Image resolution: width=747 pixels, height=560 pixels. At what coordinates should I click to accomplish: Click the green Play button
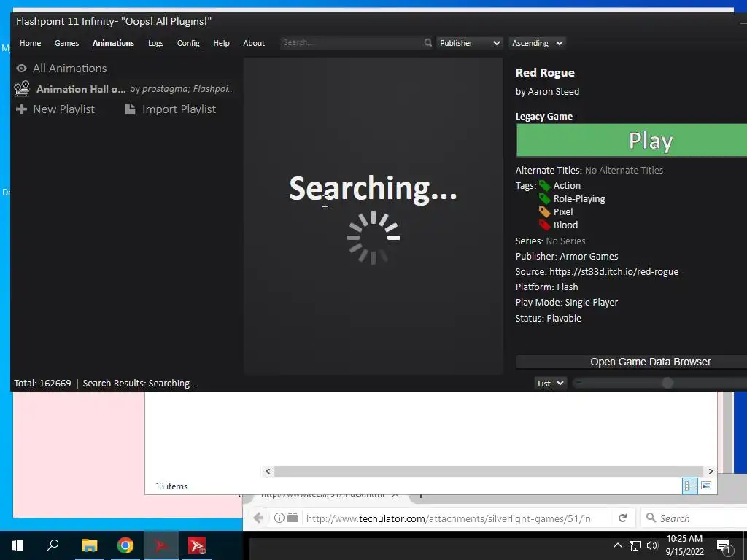pyautogui.click(x=631, y=140)
